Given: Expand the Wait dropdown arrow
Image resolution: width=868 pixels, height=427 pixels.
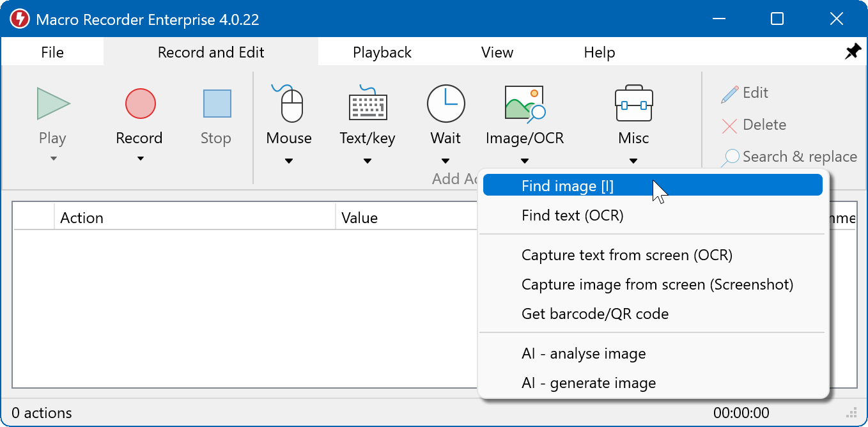Looking at the screenshot, I should 446,161.
